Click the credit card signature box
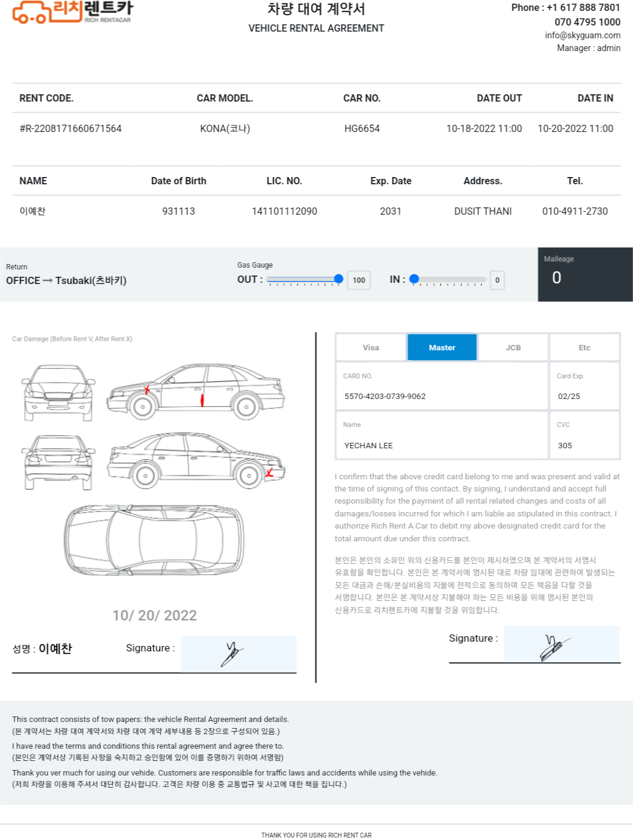 (562, 644)
